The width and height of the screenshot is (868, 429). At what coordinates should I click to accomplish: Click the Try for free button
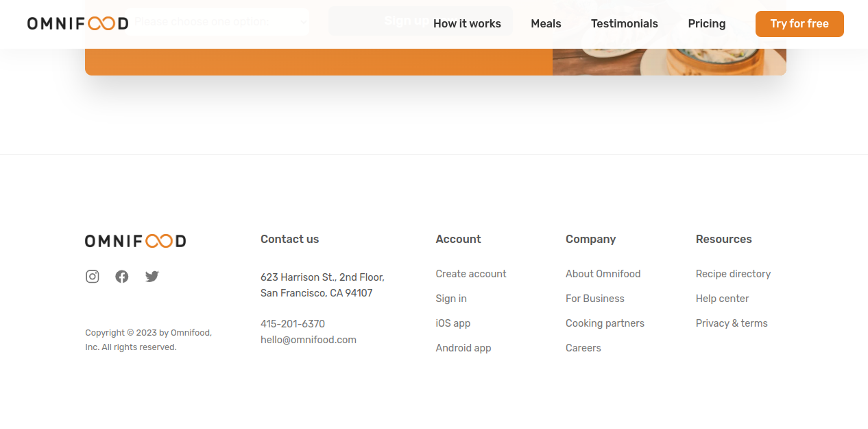pos(799,24)
